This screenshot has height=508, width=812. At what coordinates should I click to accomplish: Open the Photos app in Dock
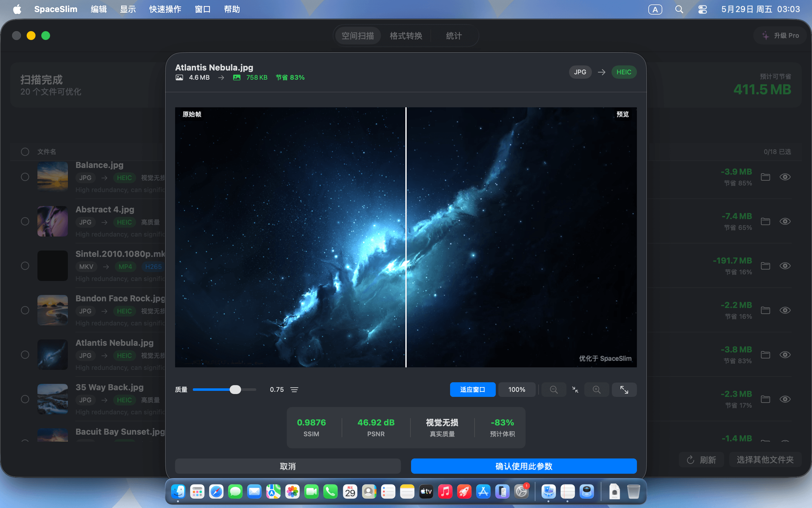click(x=292, y=492)
